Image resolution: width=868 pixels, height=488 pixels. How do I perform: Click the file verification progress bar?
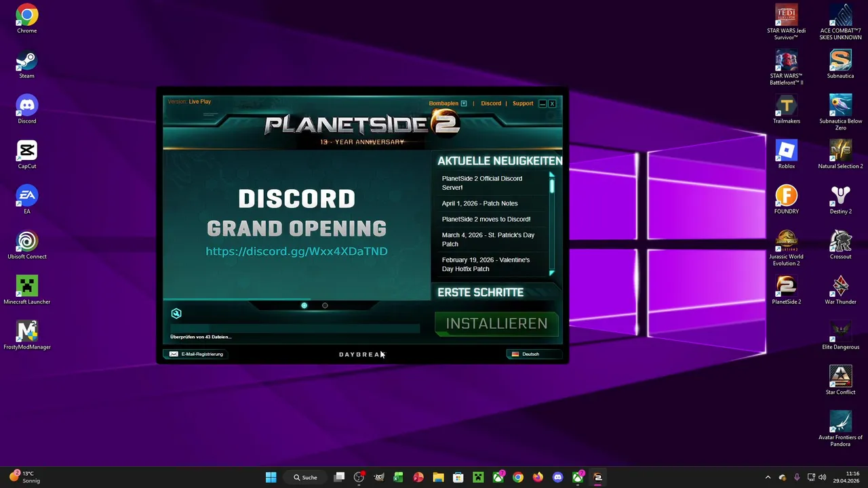(x=295, y=328)
